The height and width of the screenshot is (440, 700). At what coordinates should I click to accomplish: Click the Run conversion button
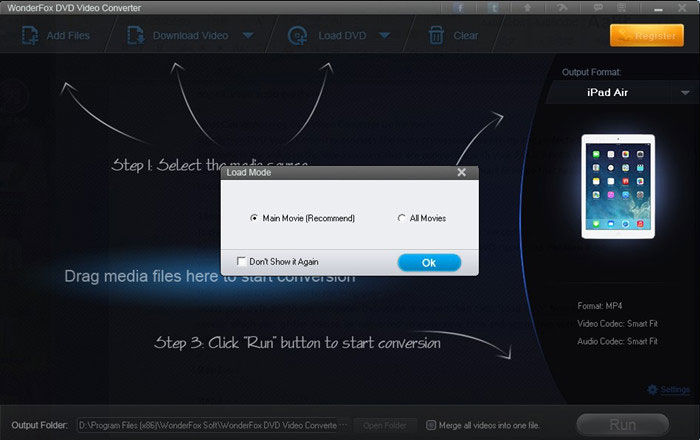623,424
